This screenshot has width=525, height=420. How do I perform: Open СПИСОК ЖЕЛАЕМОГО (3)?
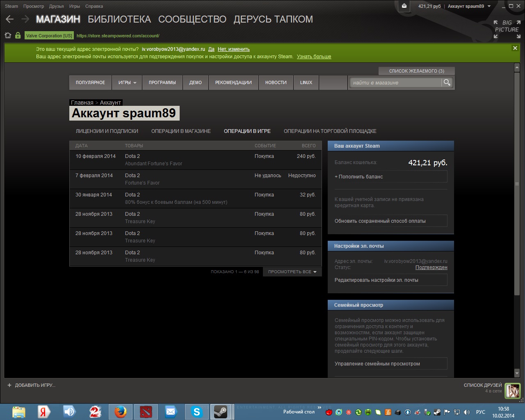tap(416, 71)
